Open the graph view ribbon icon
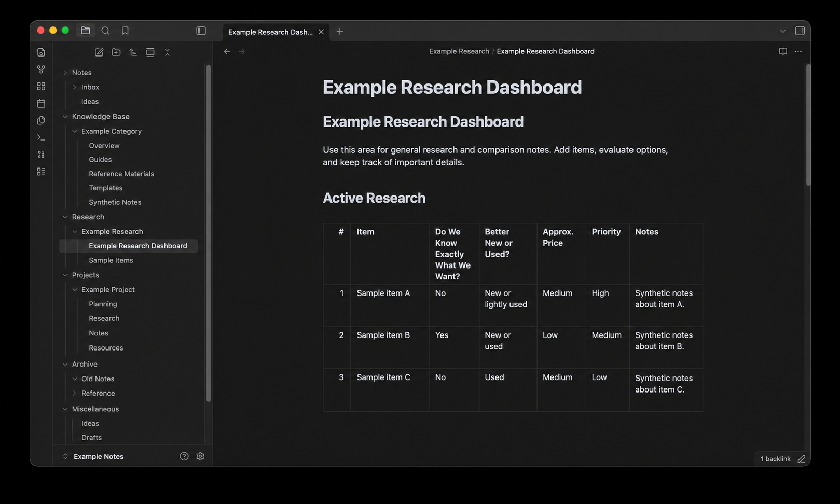The image size is (840, 504). click(x=41, y=69)
